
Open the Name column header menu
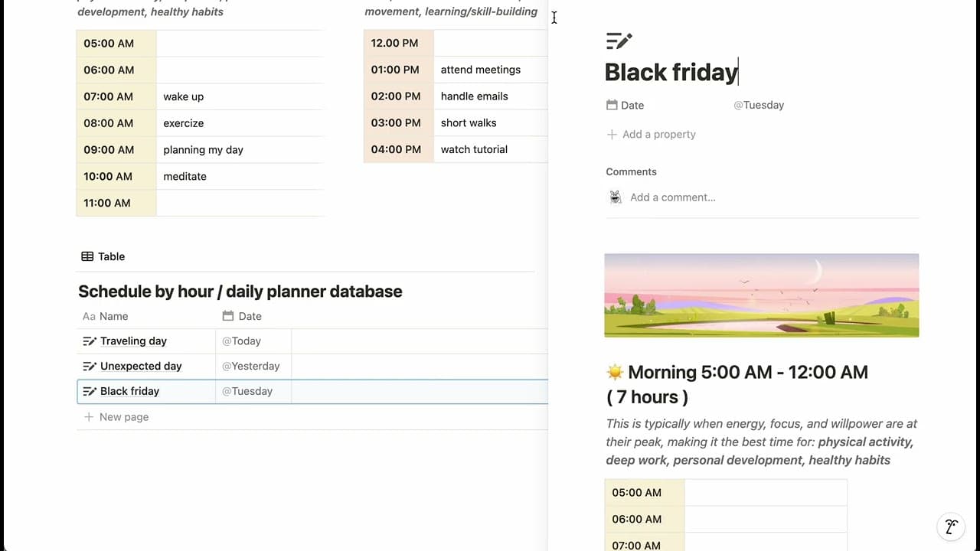113,316
